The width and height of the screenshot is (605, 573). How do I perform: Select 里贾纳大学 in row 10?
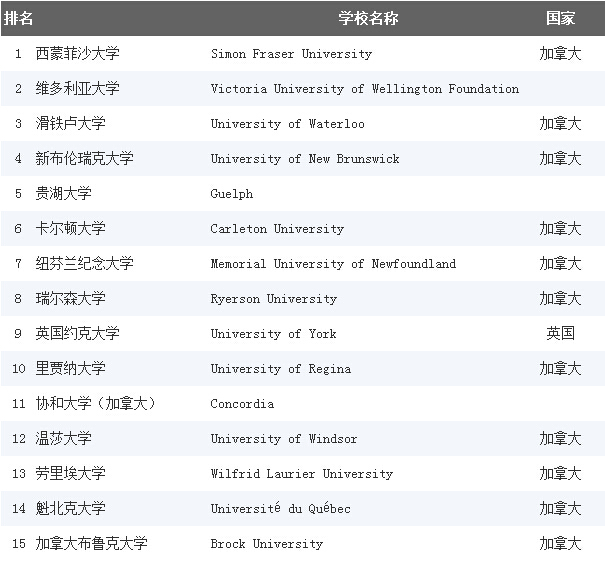pyautogui.click(x=71, y=368)
